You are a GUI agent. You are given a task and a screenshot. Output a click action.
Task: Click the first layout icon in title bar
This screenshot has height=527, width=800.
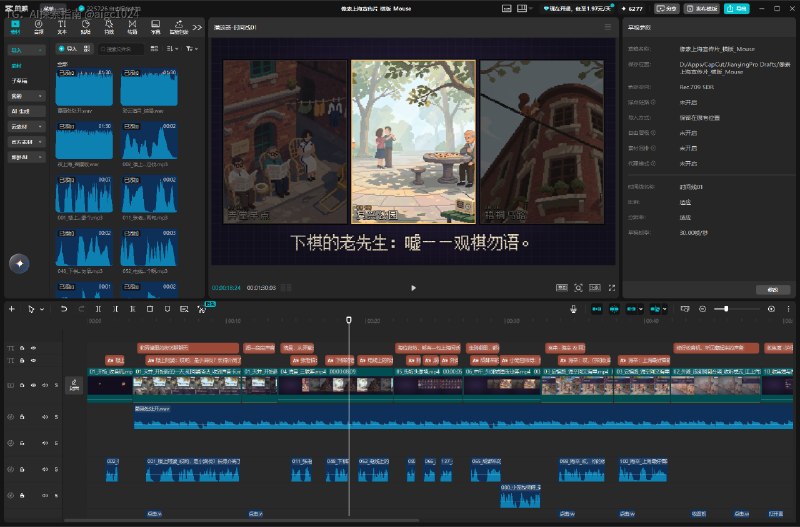(507, 9)
